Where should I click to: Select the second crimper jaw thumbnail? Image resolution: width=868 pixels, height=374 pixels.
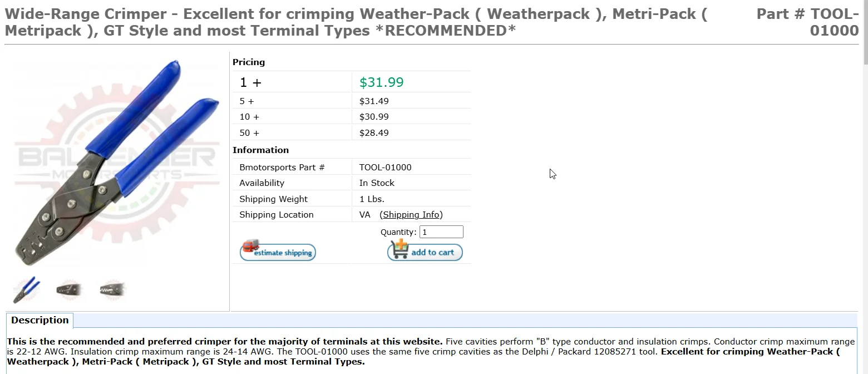[70, 289]
